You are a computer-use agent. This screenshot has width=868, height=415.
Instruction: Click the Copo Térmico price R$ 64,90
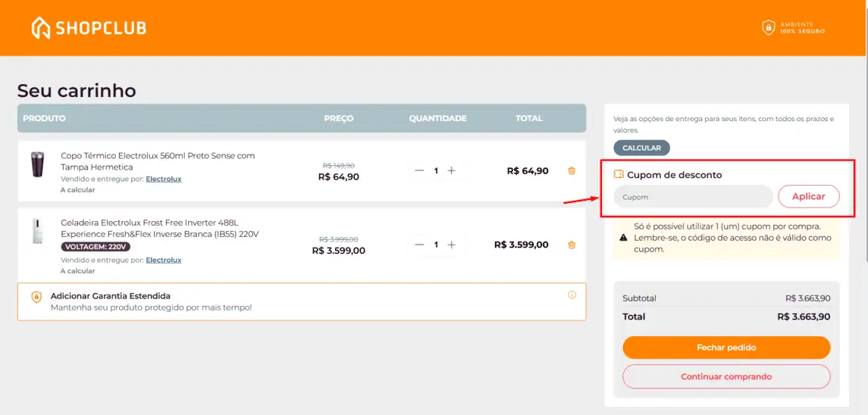[339, 177]
